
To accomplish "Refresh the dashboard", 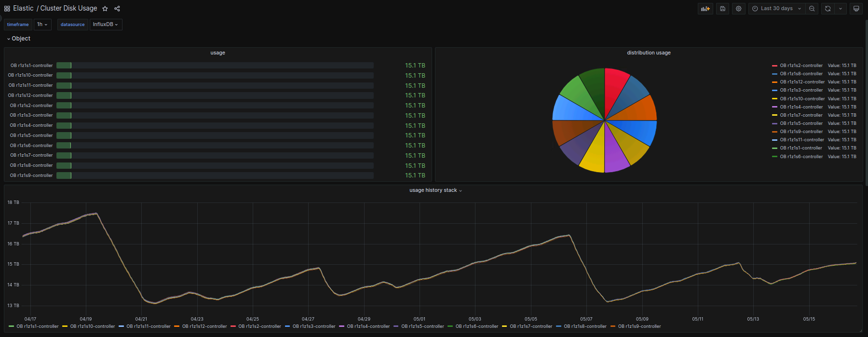I will coord(827,9).
